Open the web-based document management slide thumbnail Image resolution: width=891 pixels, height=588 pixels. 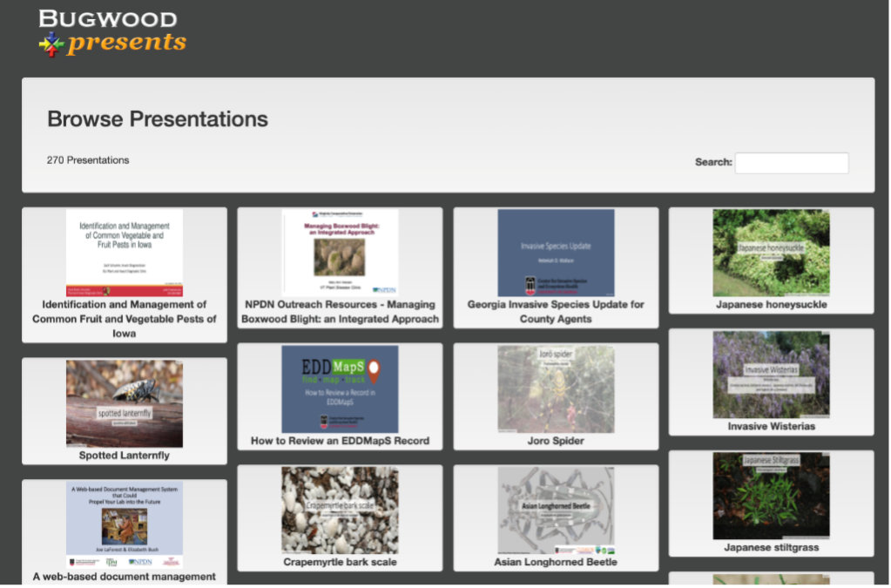click(x=125, y=525)
